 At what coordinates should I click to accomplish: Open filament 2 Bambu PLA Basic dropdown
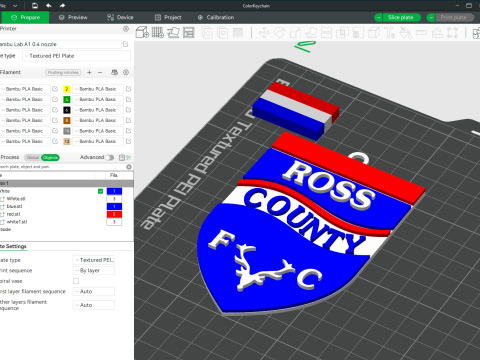tap(98, 89)
